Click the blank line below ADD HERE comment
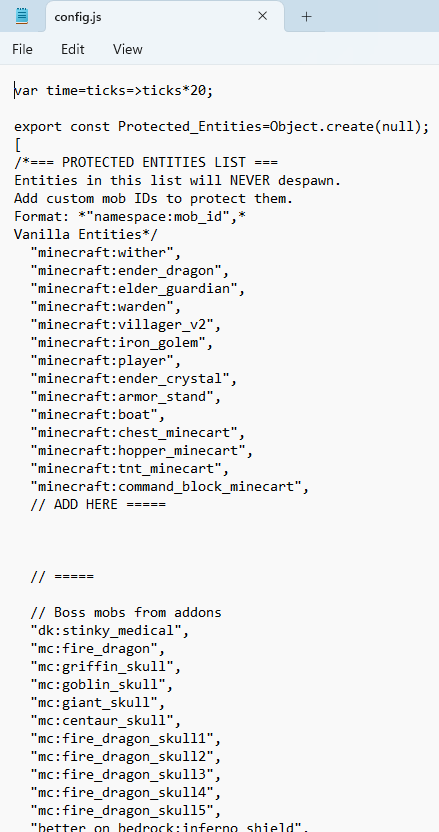The width and height of the screenshot is (439, 832). [x=219, y=523]
